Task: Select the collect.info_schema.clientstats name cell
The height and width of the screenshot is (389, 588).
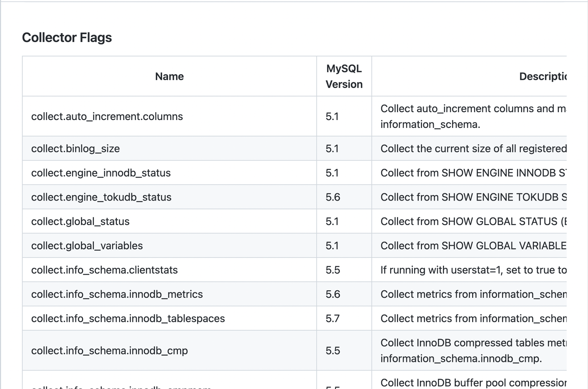Action: 104,270
